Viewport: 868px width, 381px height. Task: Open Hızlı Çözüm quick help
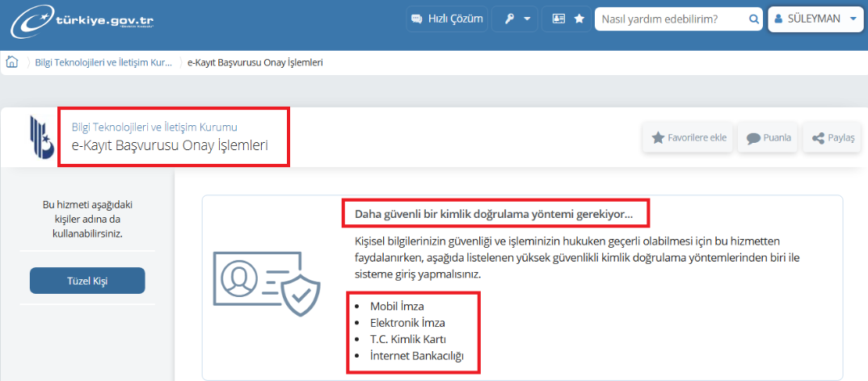(447, 19)
